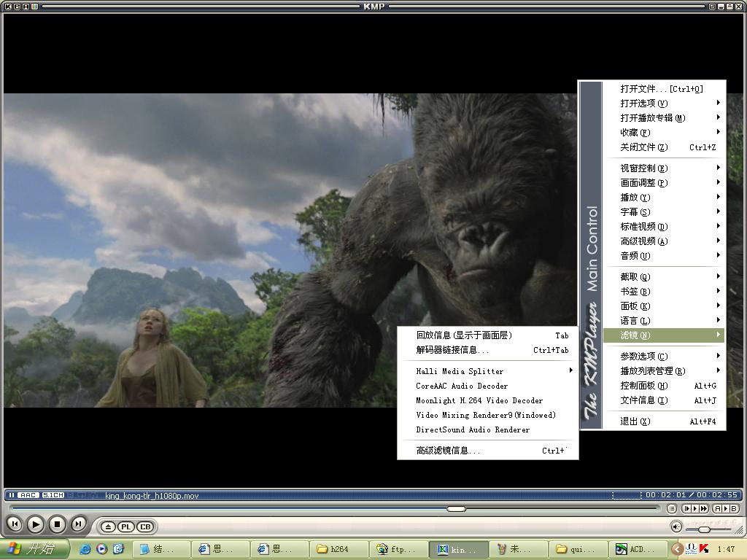This screenshot has height=560, width=747.
Task: Click the 5.1CH channel badge
Action: coord(53,495)
